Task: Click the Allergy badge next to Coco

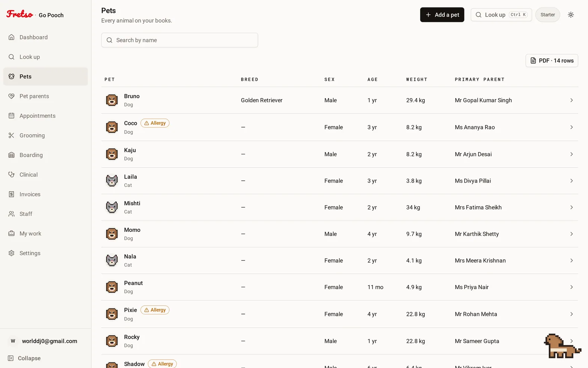Action: [x=155, y=123]
